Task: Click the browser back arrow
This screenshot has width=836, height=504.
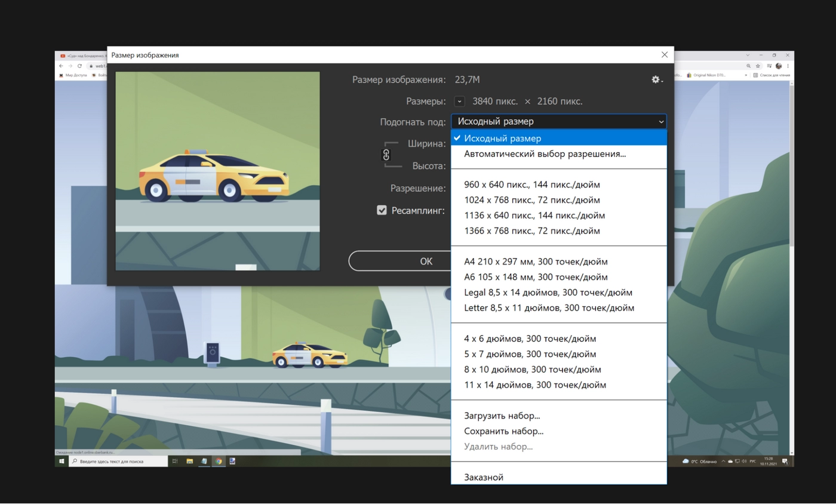Action: [61, 66]
